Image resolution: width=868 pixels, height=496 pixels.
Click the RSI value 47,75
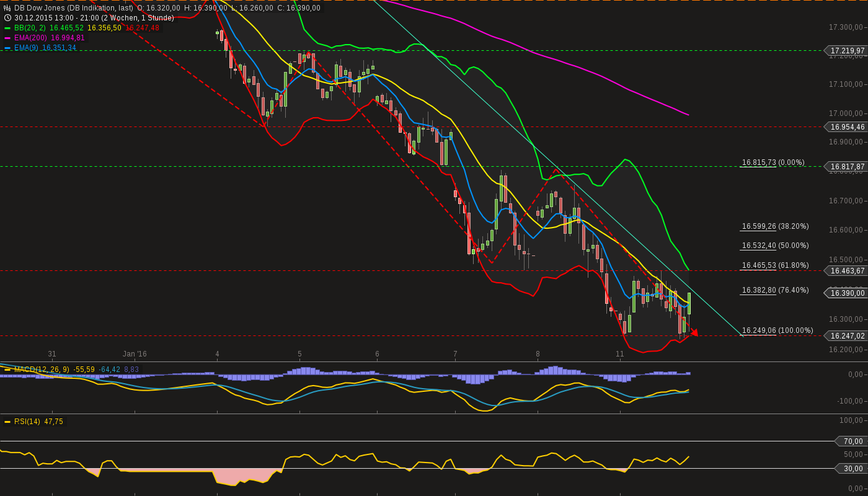pyautogui.click(x=54, y=422)
